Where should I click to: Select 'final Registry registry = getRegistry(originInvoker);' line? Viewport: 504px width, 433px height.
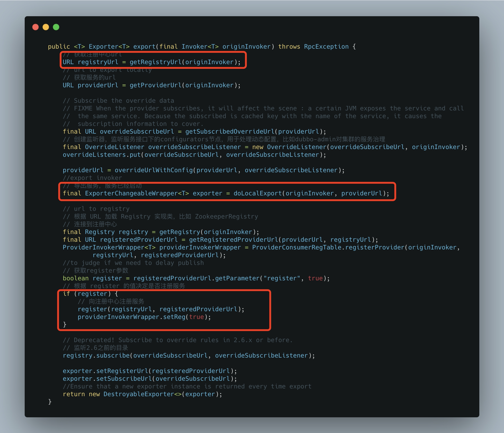point(161,232)
